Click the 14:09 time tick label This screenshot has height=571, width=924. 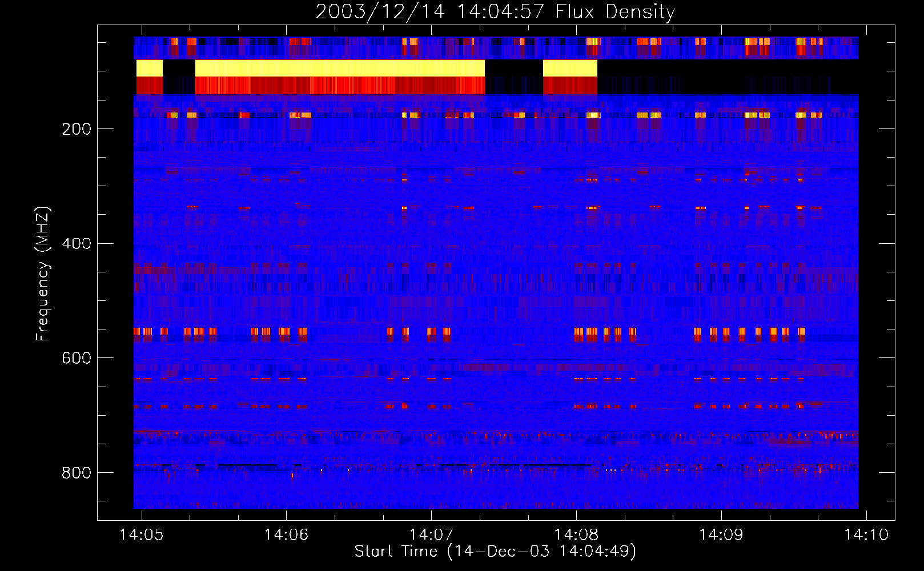721,534
